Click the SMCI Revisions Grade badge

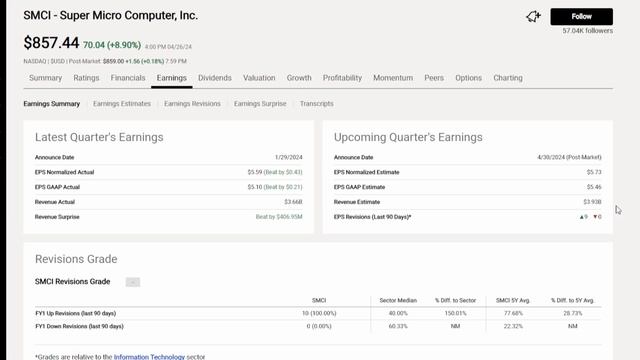(133, 282)
